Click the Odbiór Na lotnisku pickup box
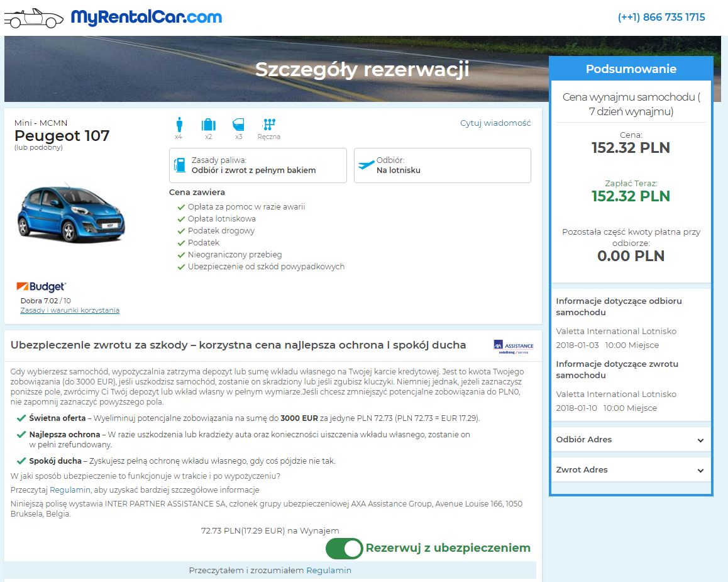This screenshot has width=728, height=582. pos(443,165)
